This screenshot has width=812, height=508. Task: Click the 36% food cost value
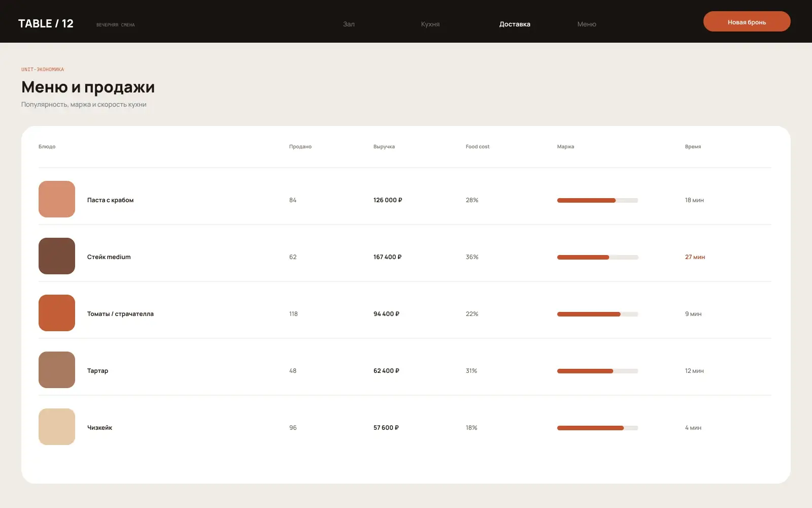[x=472, y=257]
